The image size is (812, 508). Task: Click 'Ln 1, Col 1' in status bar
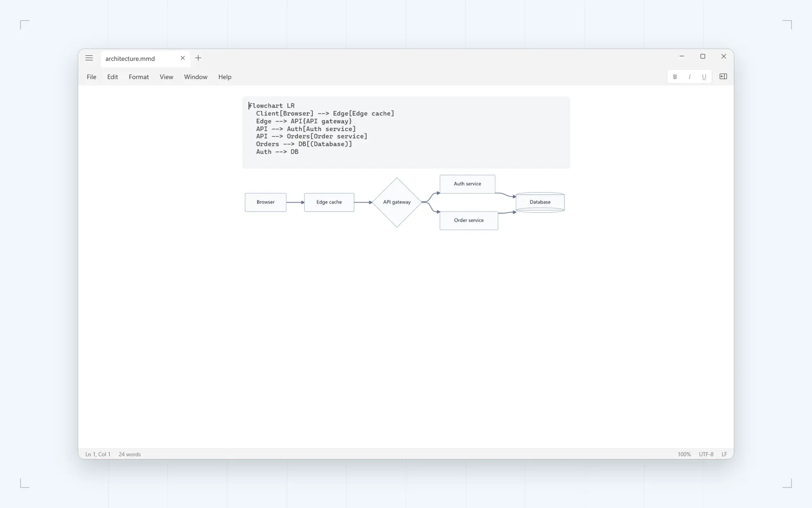(98, 454)
